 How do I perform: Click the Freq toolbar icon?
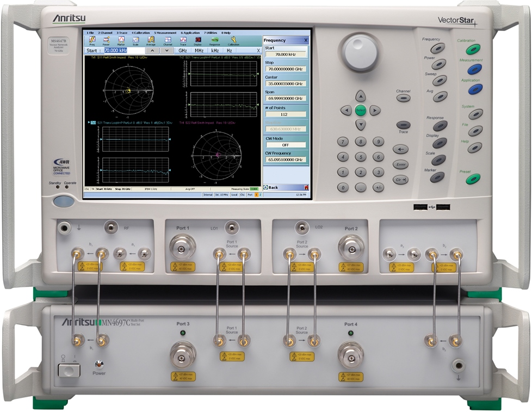tap(92, 40)
